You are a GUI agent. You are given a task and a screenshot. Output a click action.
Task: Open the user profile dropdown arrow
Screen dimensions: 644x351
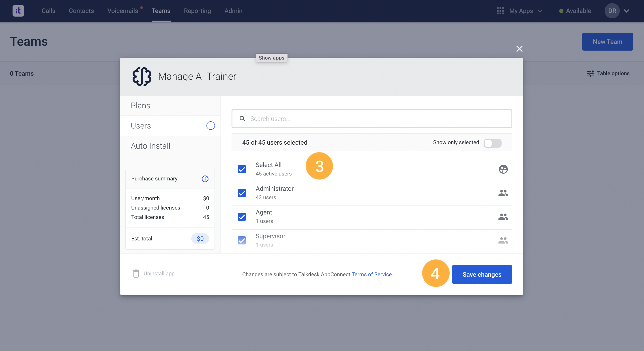pos(627,11)
